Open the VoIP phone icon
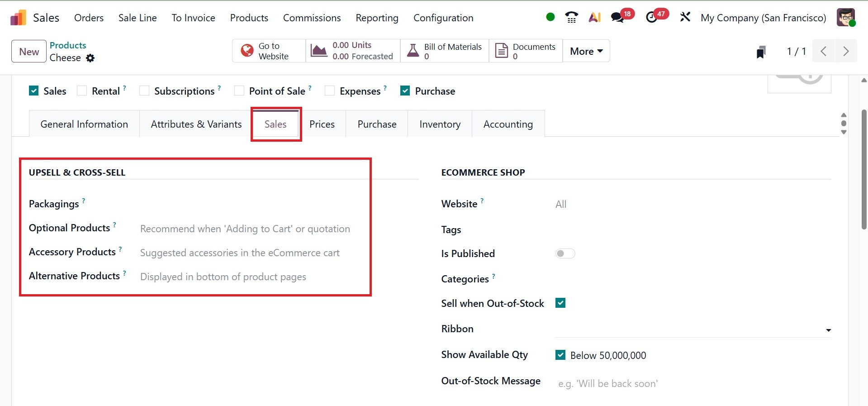This screenshot has height=406, width=868. click(572, 18)
